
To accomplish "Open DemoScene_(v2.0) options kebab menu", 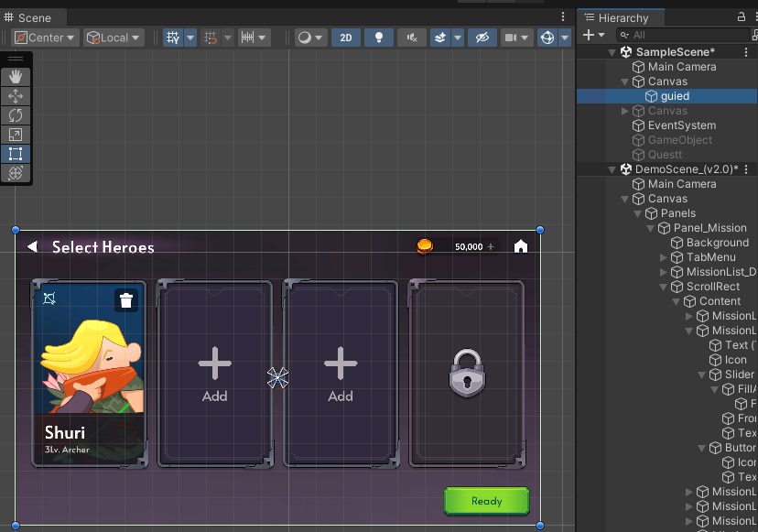I will tap(746, 169).
